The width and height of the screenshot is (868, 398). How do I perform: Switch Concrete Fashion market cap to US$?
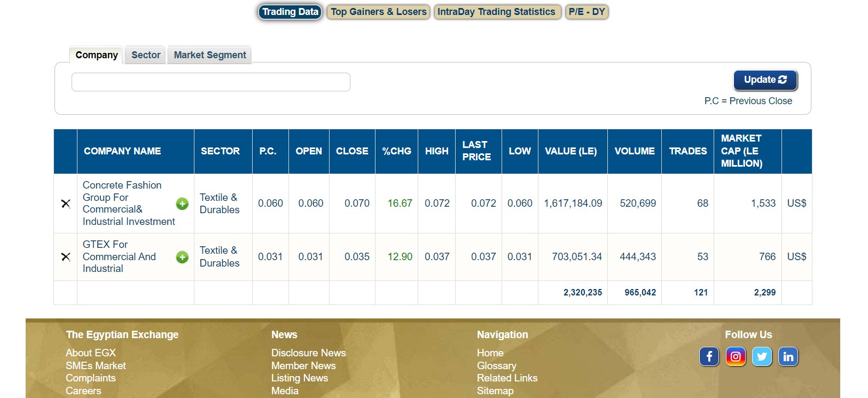(x=796, y=204)
